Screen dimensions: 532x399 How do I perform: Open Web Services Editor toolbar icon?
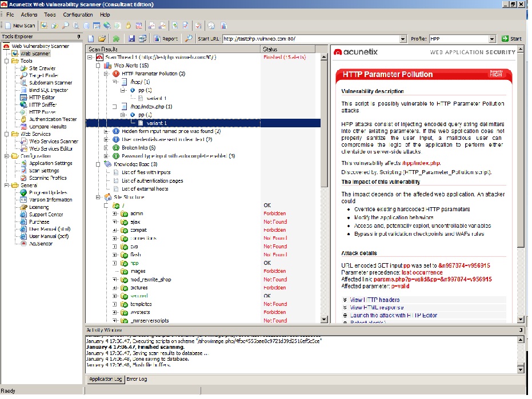pos(162,26)
